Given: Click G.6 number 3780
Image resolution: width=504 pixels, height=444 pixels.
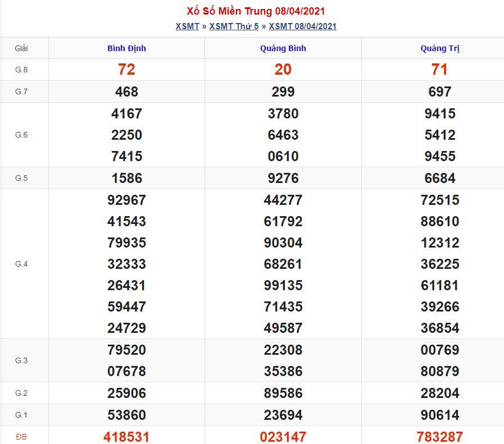Looking at the screenshot, I should [283, 113].
